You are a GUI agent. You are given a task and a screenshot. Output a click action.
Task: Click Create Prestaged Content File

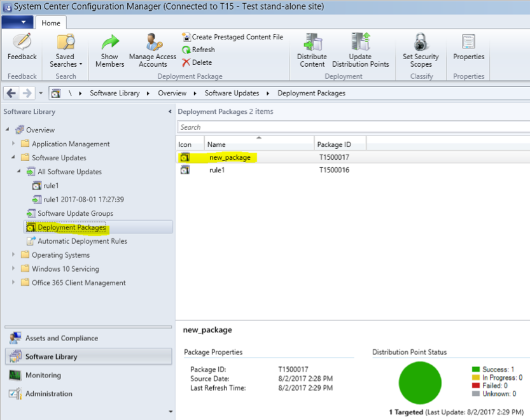click(232, 37)
